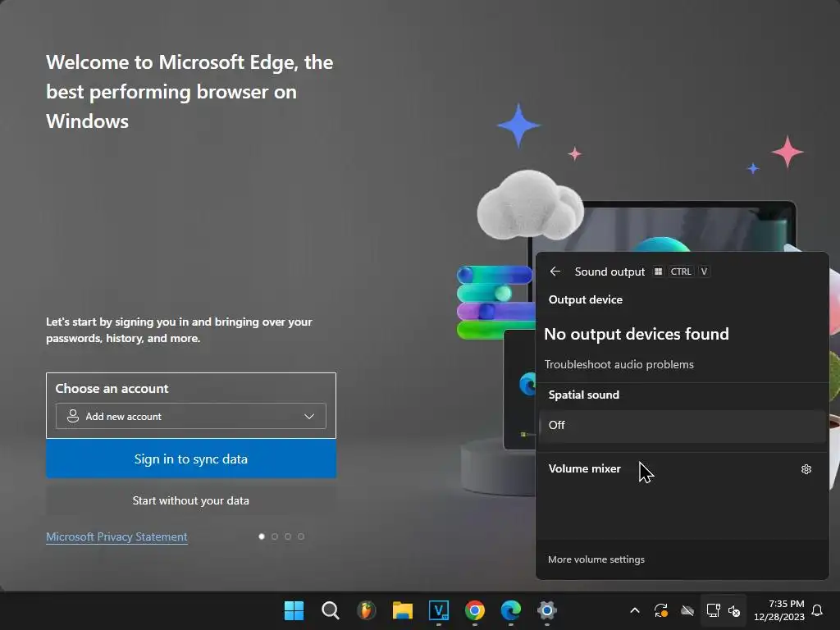This screenshot has width=840, height=630.
Task: Switch to Microsoft Edge on taskbar
Action: point(510,610)
